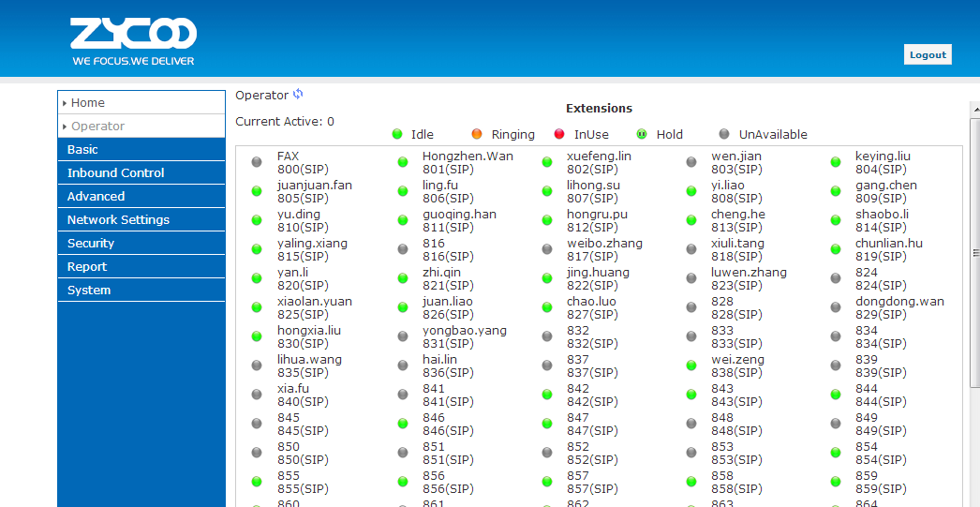Select the xuefeng.lin 802 extension
Image resolution: width=980 pixels, height=507 pixels.
(598, 162)
